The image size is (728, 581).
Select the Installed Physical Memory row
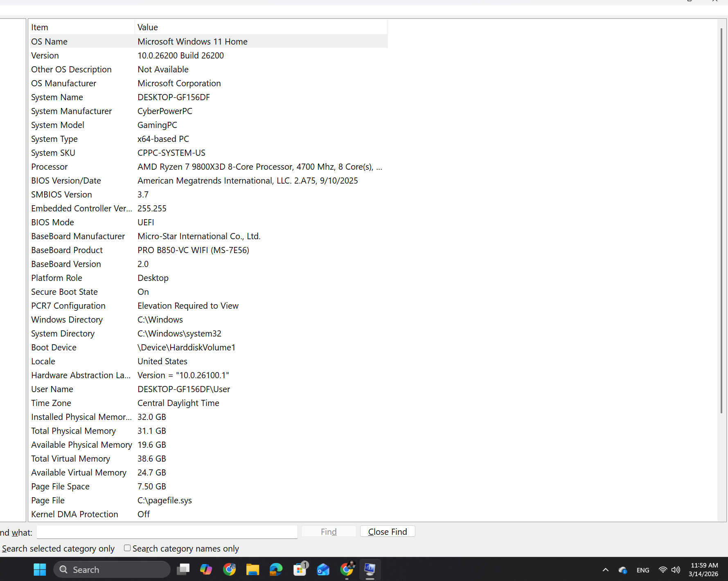(209, 417)
